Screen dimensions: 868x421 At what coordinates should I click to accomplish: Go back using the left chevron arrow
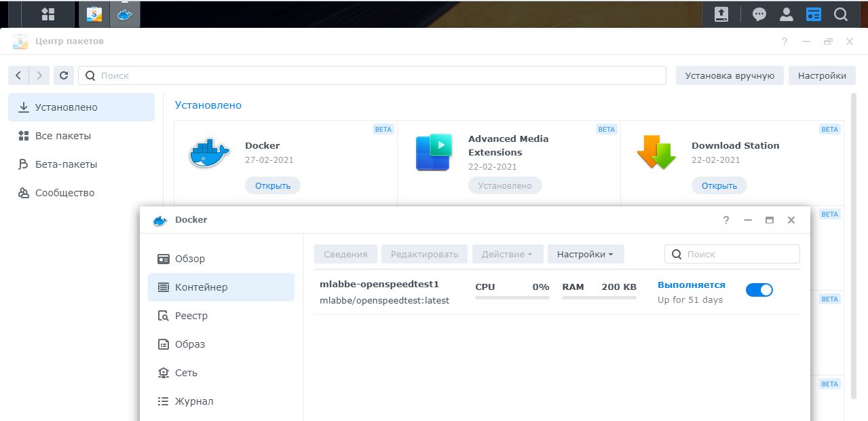(x=18, y=75)
